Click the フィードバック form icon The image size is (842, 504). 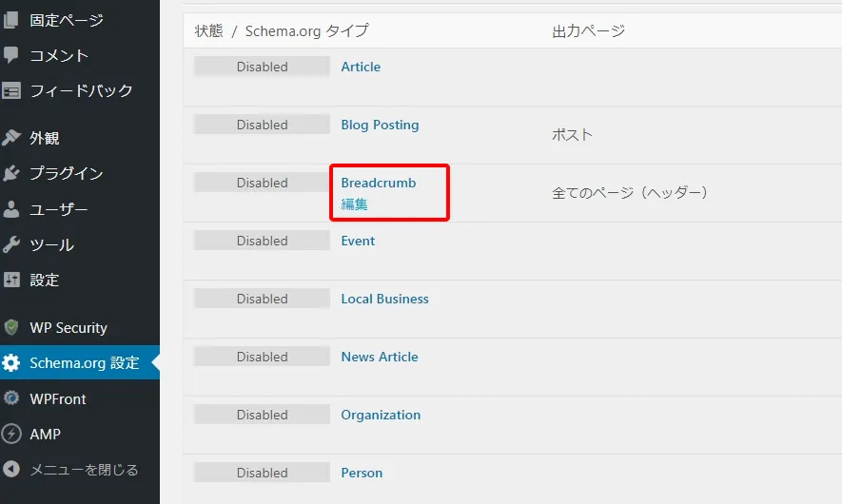pos(10,90)
